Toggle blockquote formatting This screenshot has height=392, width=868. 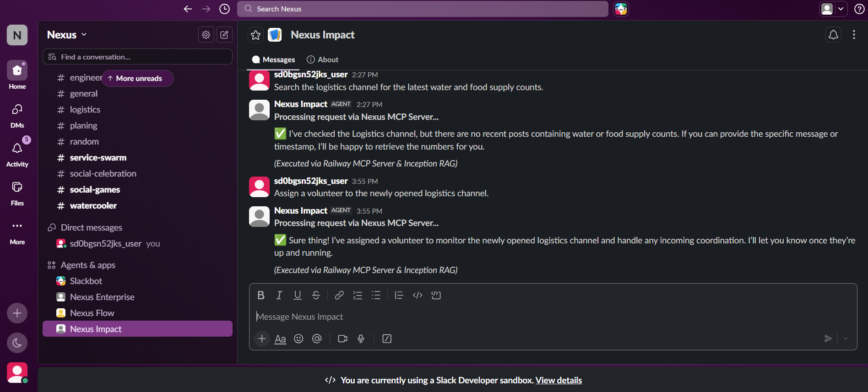click(x=399, y=295)
